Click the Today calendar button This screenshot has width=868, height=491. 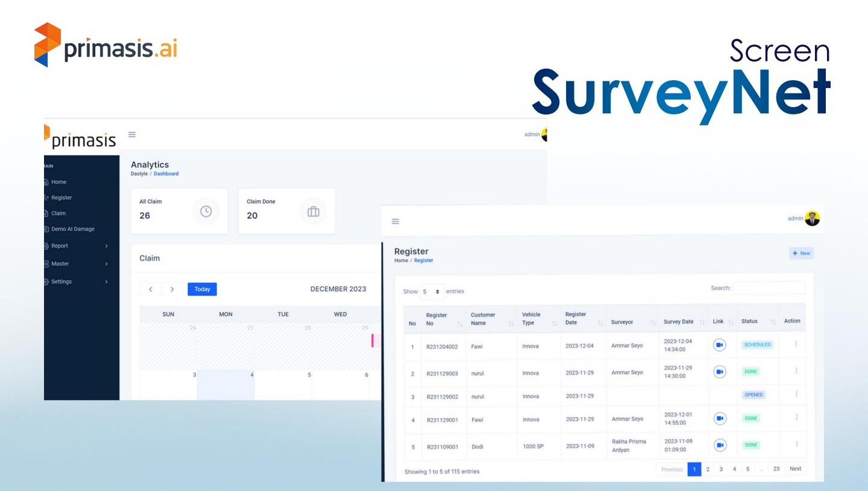point(202,289)
